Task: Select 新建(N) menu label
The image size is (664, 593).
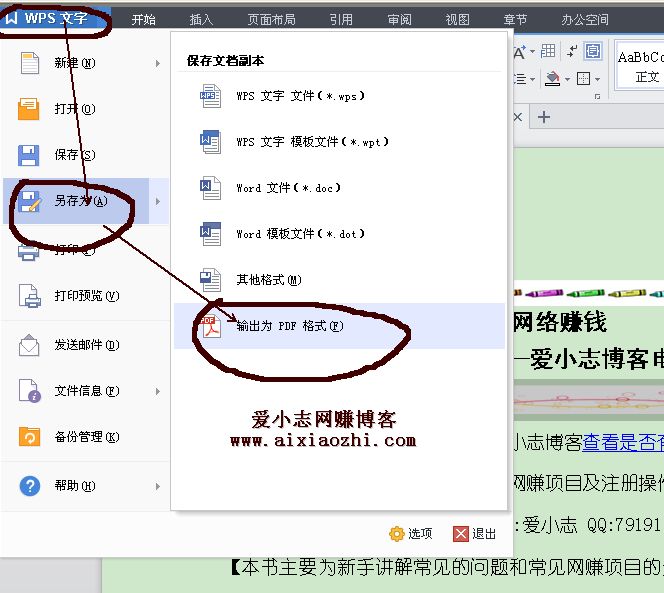Action: [x=75, y=63]
